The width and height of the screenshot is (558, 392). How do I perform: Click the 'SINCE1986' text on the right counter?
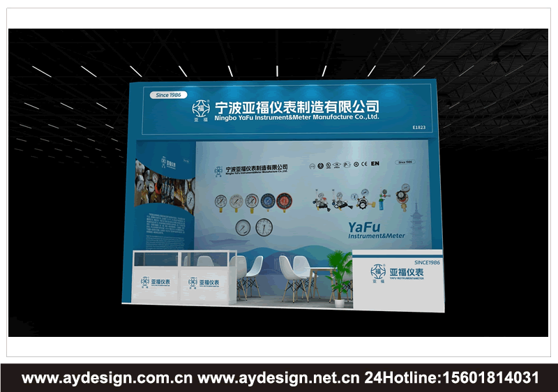[x=427, y=262]
